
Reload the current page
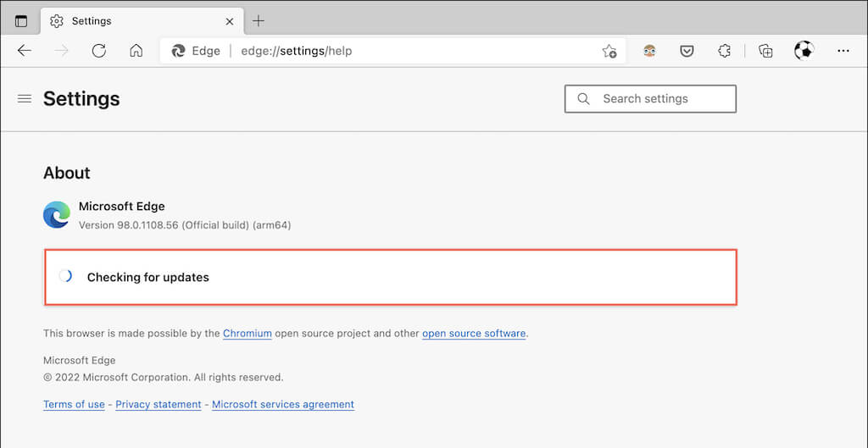(99, 51)
